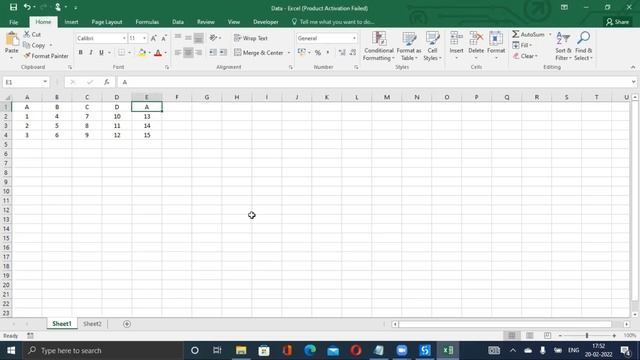Click the Fill Color paint bucket
The width and height of the screenshot is (640, 360).
tap(141, 53)
